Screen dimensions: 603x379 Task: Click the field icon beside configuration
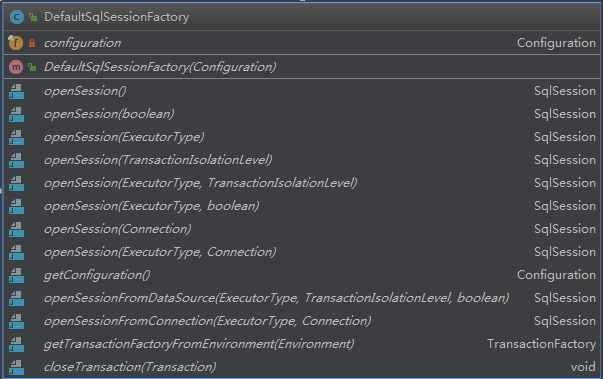[15, 43]
